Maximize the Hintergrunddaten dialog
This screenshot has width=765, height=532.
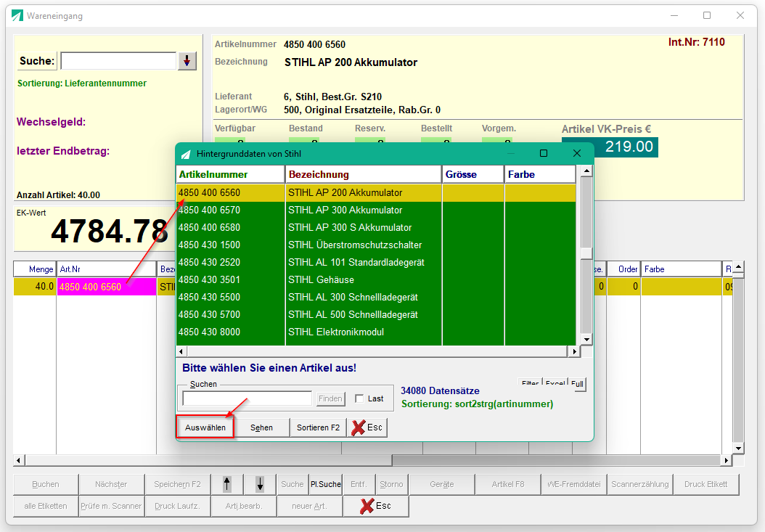click(544, 153)
